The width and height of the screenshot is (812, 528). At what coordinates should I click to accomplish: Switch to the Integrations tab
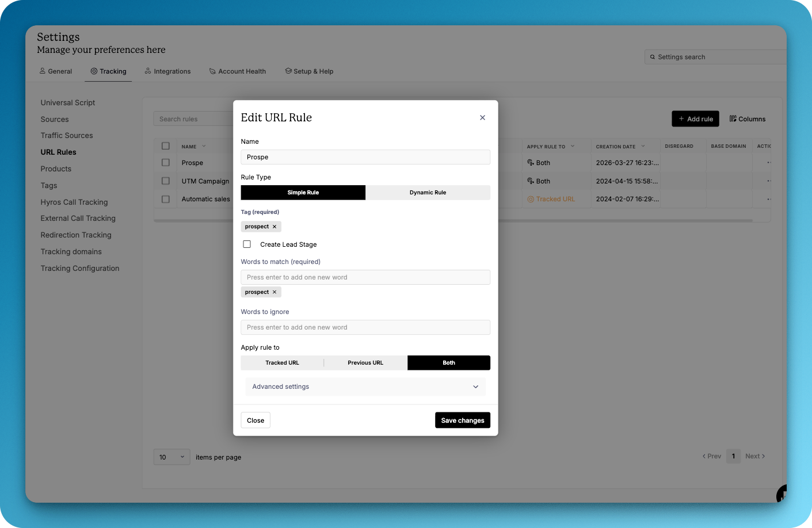[167, 71]
